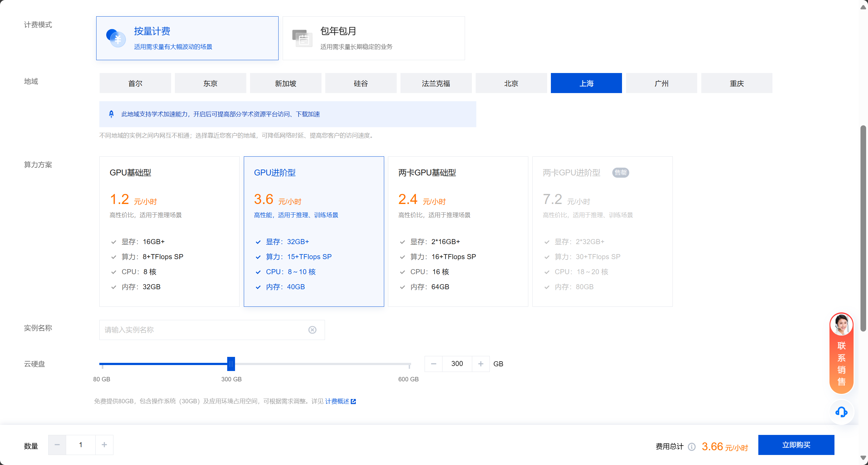Click the cloud disk slider handle
The height and width of the screenshot is (465, 868).
[x=231, y=363]
